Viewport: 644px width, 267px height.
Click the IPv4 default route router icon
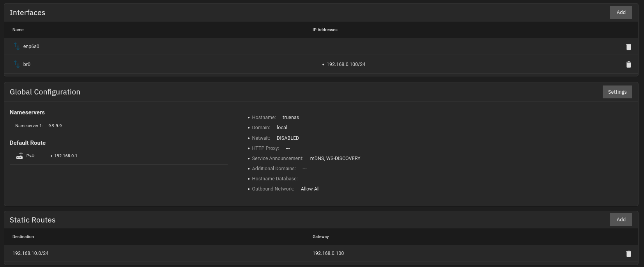(x=19, y=156)
